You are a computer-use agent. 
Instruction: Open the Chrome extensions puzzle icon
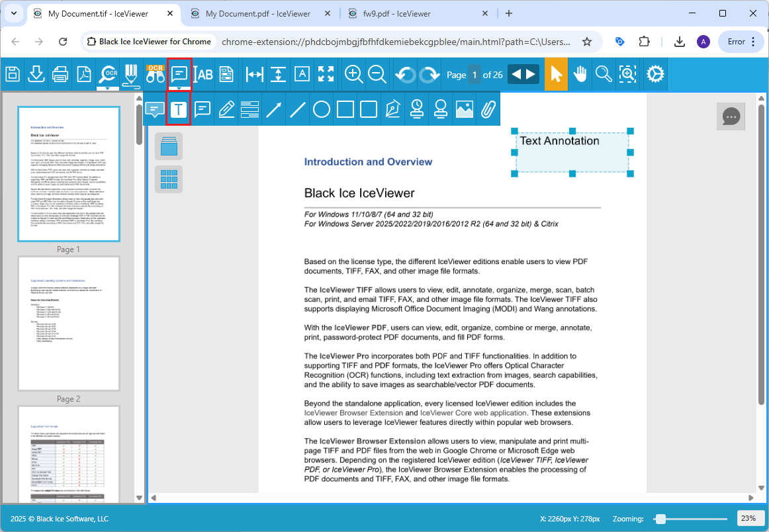click(645, 42)
